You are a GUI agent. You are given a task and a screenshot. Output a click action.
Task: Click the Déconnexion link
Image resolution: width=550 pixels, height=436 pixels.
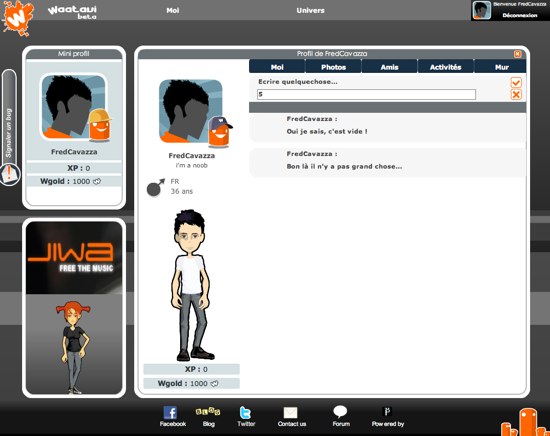pos(519,15)
